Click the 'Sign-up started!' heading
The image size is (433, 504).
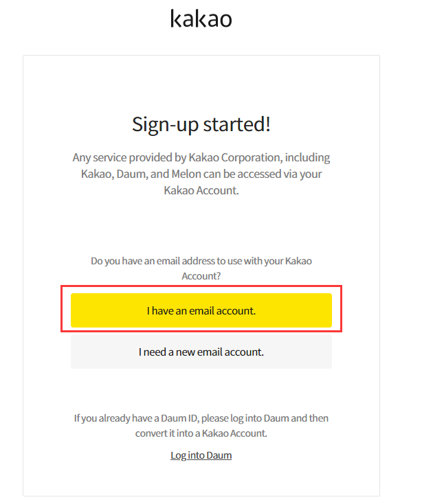(201, 124)
